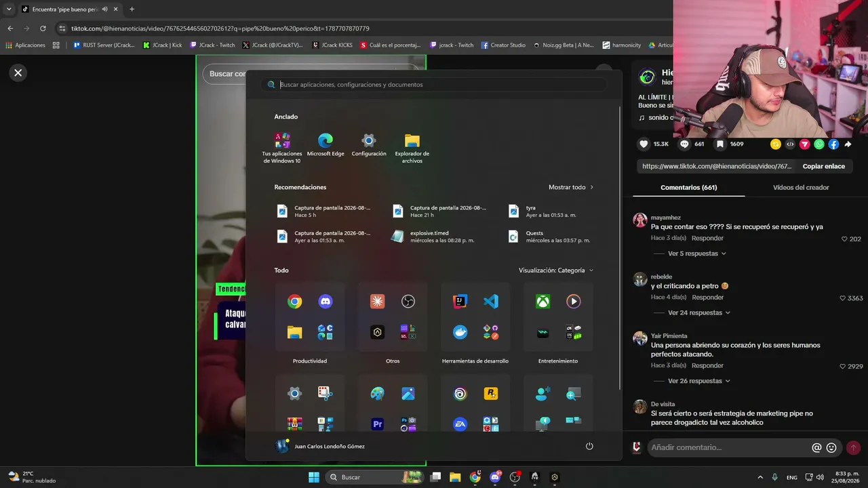
Task: Click the Windows Start button on taskbar
Action: 314,477
